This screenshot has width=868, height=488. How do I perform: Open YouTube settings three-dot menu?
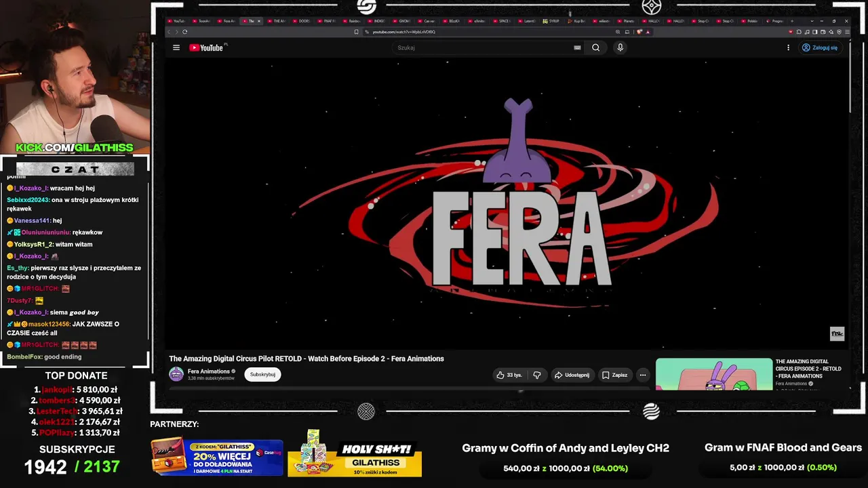pos(788,47)
